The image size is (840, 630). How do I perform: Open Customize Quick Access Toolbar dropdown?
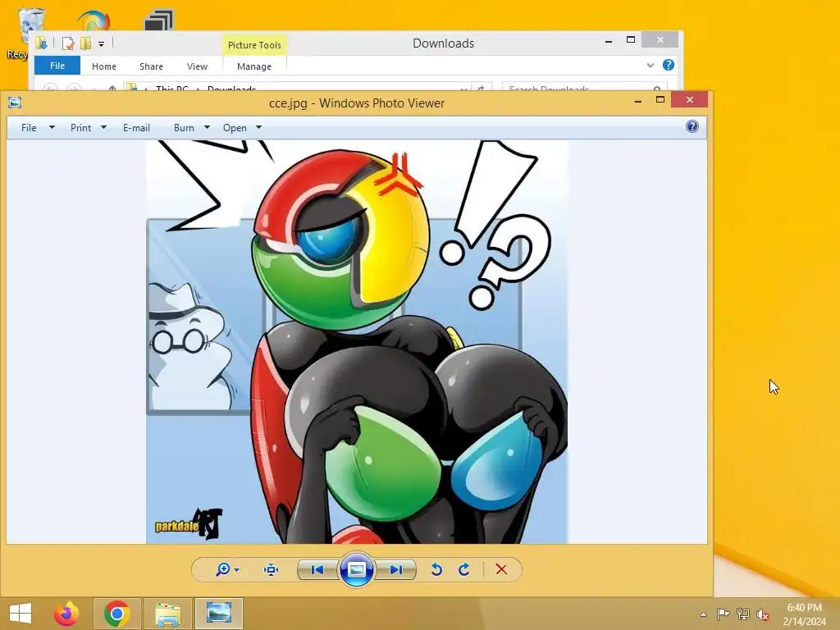(x=101, y=44)
